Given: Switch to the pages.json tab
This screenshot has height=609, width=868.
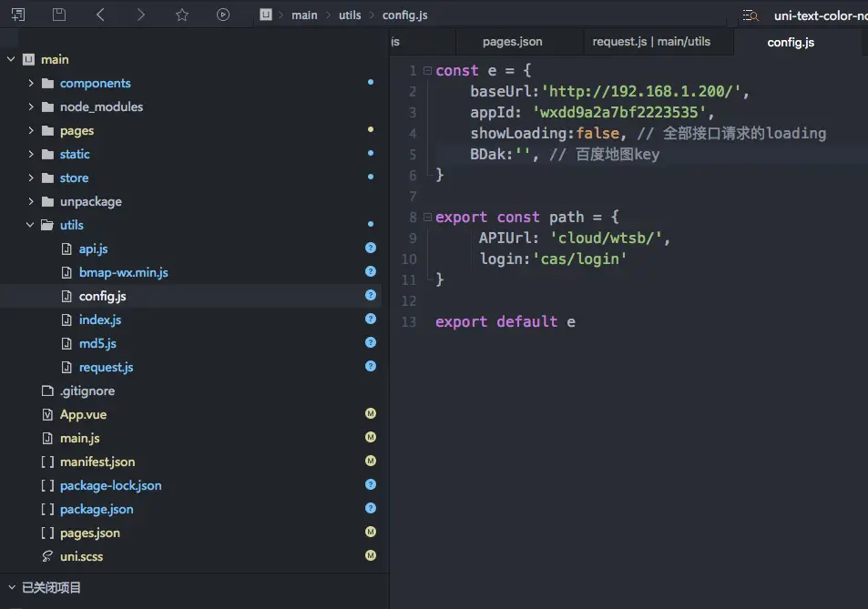Looking at the screenshot, I should point(512,41).
